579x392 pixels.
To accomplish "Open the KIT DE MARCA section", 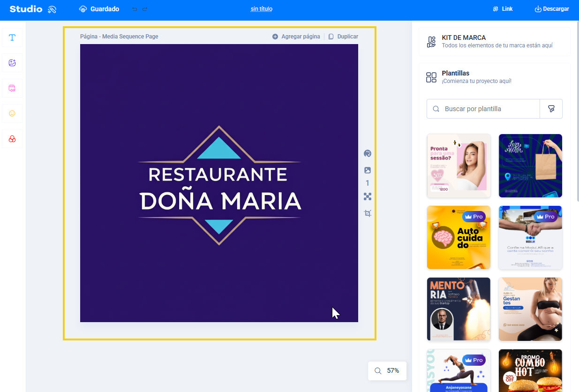I will click(x=495, y=42).
